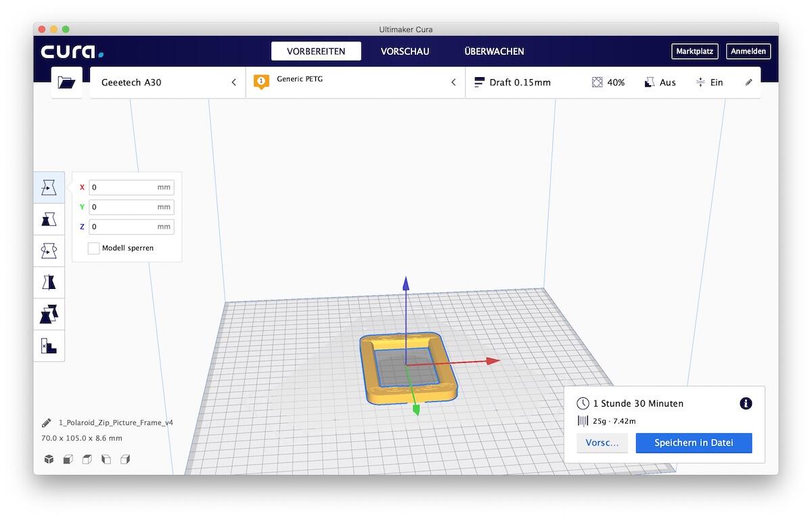Select the support blocker tool

click(49, 346)
